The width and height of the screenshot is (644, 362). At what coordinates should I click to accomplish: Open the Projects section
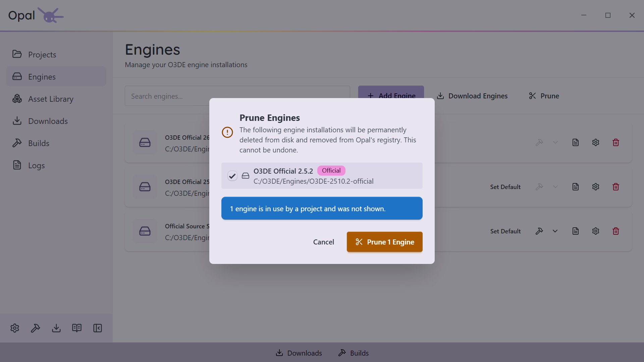coord(56,54)
